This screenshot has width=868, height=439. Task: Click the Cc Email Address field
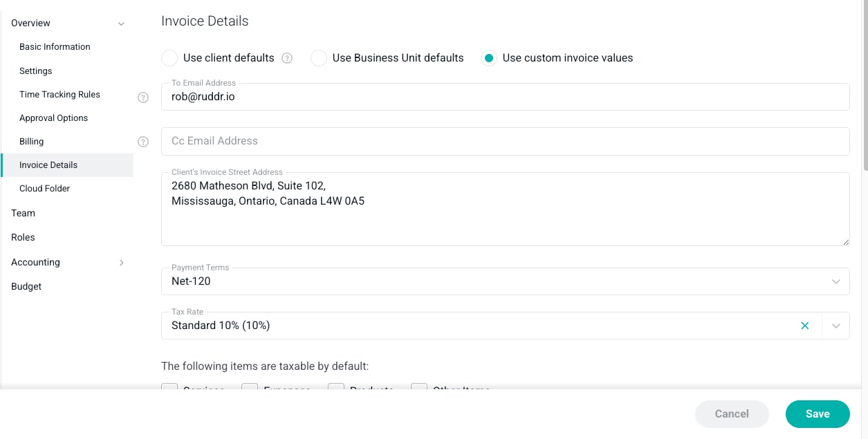pos(505,141)
